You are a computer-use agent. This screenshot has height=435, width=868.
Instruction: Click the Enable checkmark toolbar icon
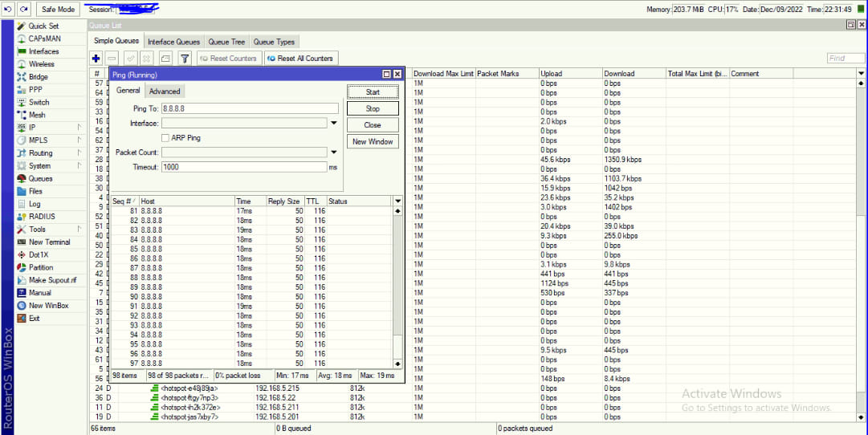pyautogui.click(x=131, y=58)
